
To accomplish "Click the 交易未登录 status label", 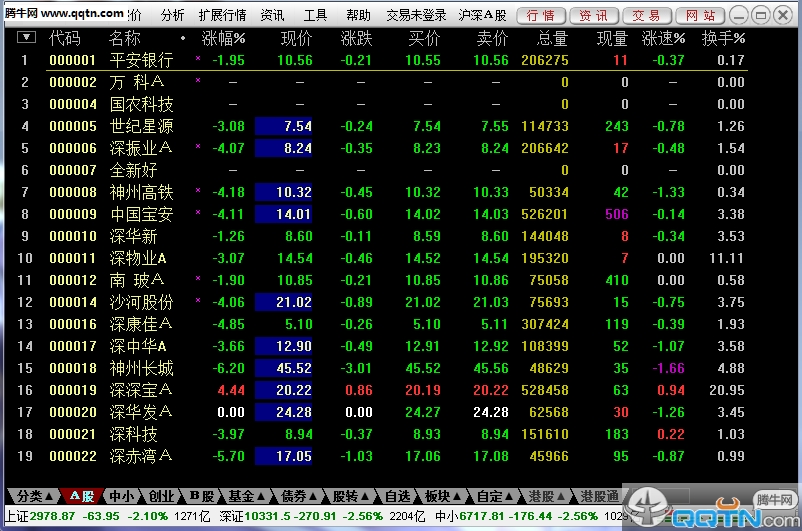I will 416,15.
